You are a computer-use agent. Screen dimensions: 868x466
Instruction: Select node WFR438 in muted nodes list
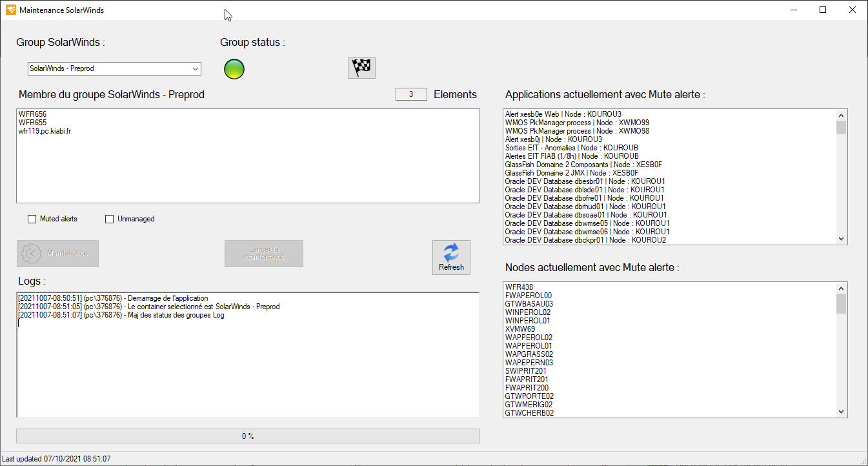[519, 287]
